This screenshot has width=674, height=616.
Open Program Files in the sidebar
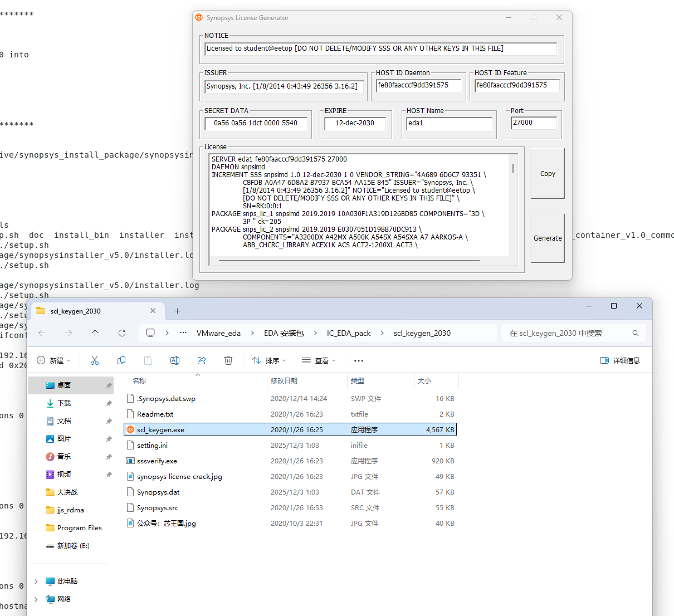pyautogui.click(x=71, y=528)
